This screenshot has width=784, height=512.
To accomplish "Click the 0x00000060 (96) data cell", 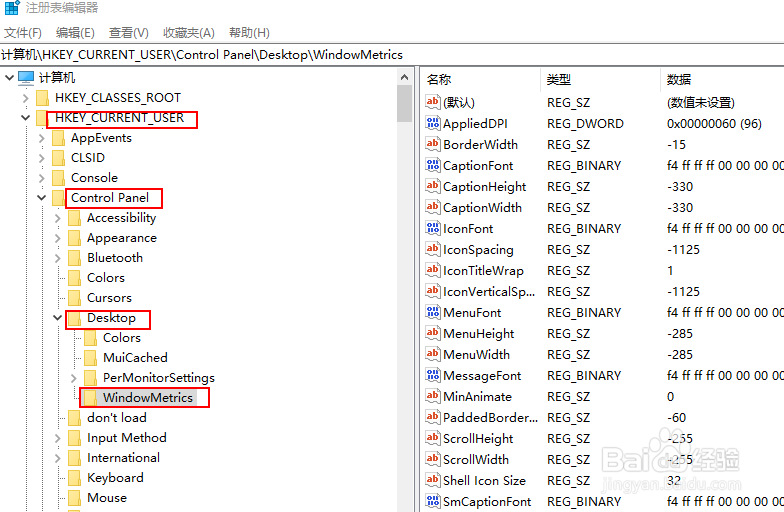I will coord(714,123).
